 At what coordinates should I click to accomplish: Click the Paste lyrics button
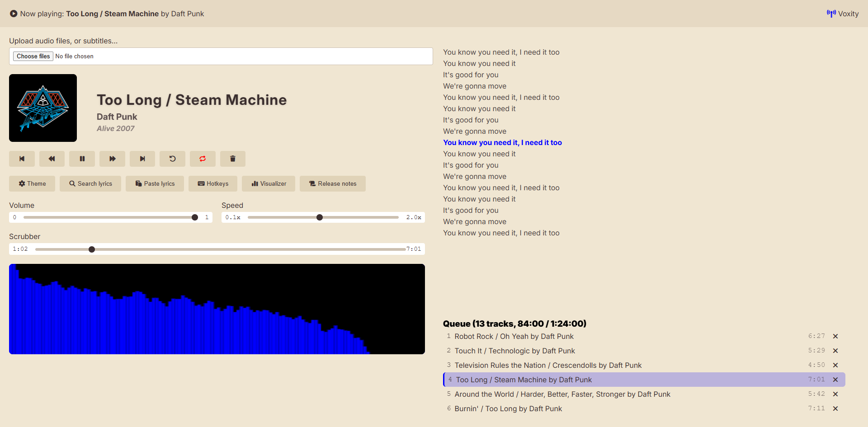(155, 183)
